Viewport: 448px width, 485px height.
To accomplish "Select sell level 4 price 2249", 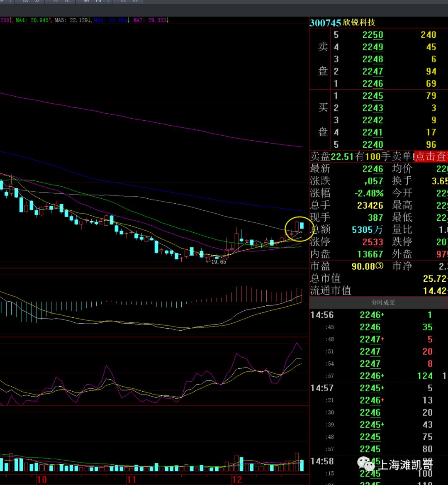I will 373,47.
